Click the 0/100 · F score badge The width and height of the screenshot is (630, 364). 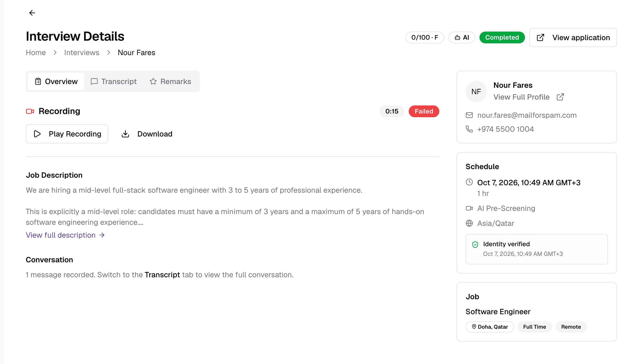point(425,37)
